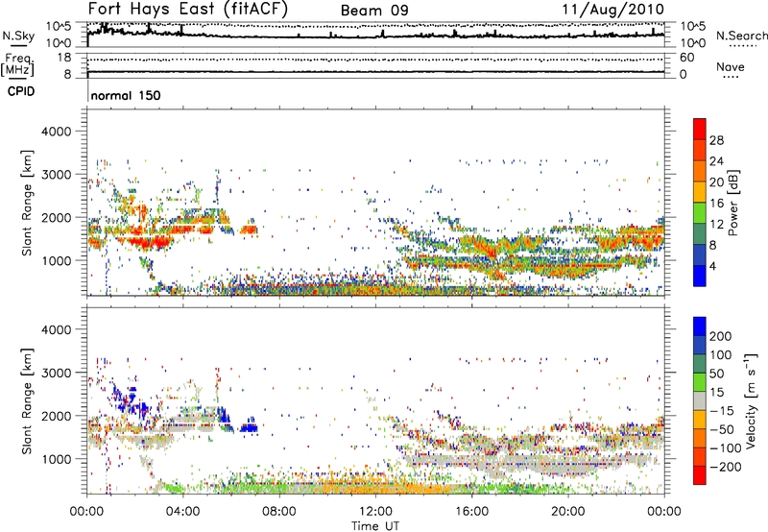
Task: Click "Slant Range [km]" label of the power panel
Action: (x=27, y=203)
